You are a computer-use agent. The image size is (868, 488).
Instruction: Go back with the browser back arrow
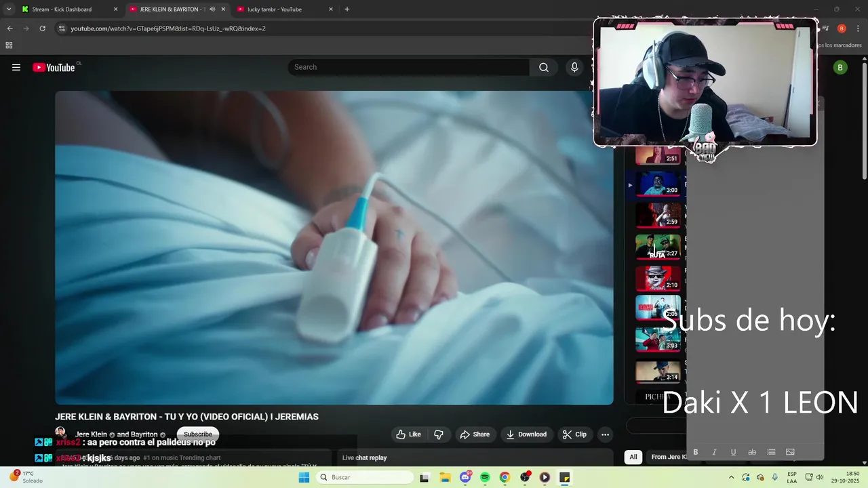pyautogui.click(x=9, y=28)
